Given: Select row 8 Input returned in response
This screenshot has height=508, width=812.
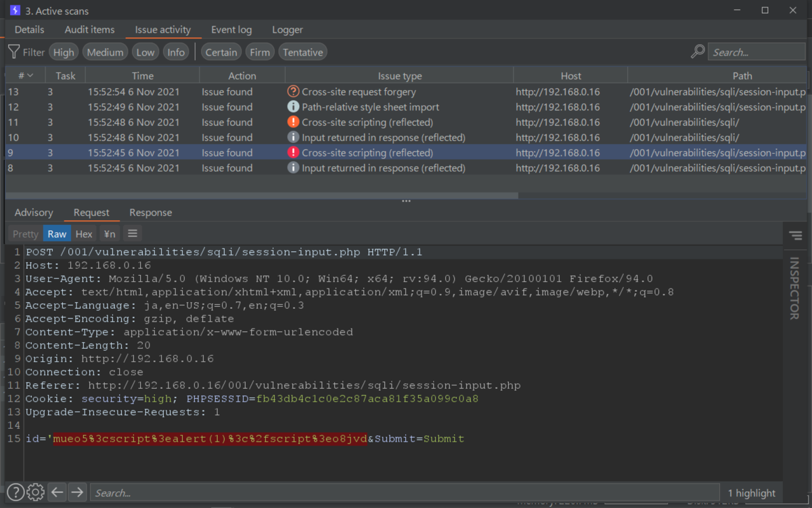Looking at the screenshot, I should (406, 168).
